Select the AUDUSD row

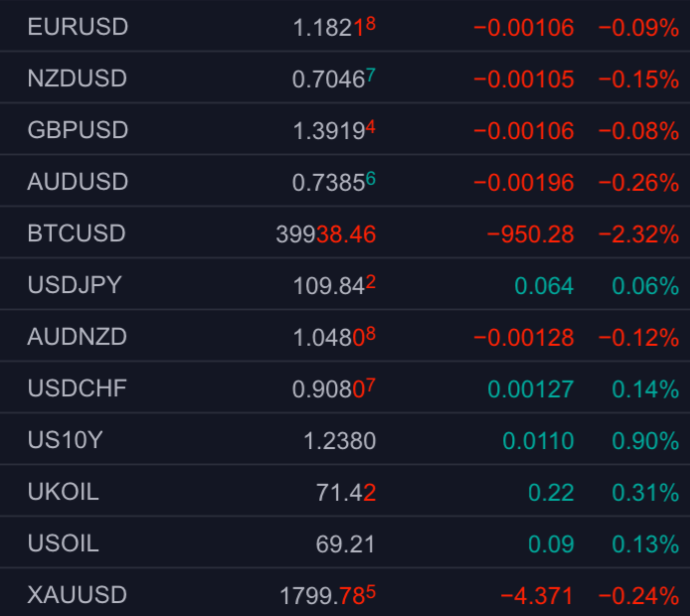[x=78, y=182]
